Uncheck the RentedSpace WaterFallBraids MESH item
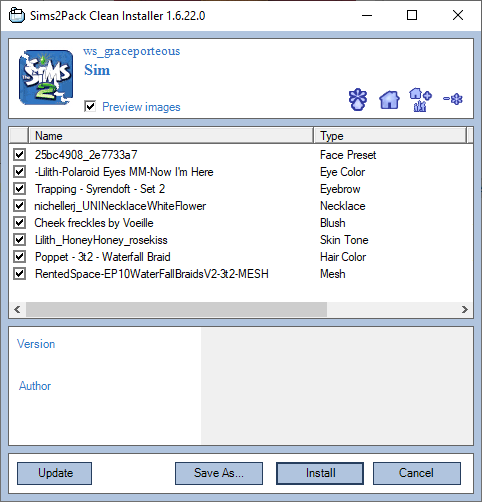This screenshot has height=502, width=482. click(x=20, y=274)
